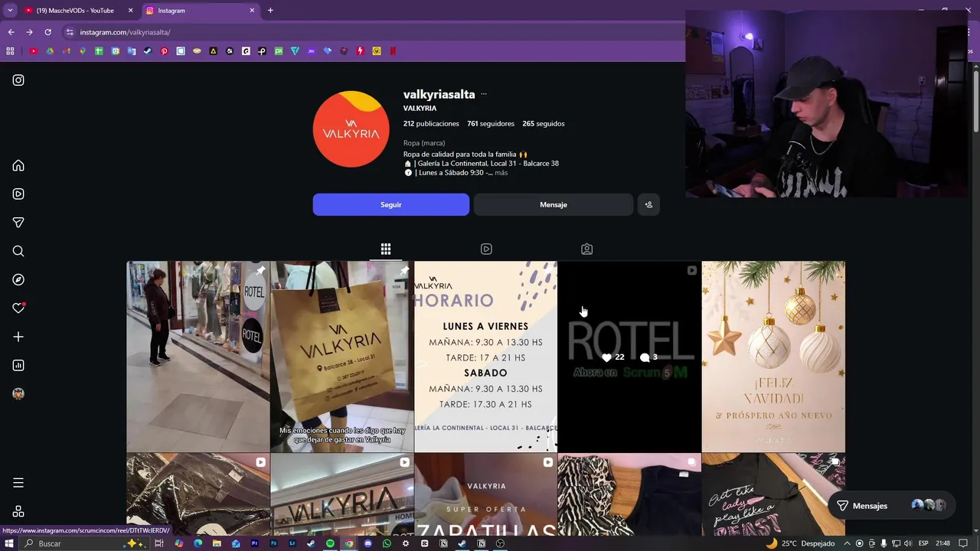Open Spotify from the taskbar
The width and height of the screenshot is (980, 551).
[330, 543]
